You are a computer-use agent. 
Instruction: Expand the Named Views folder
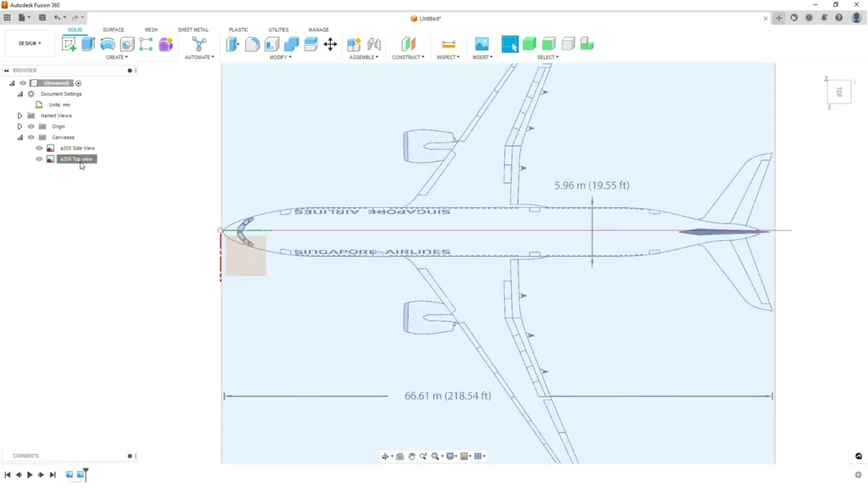pos(20,115)
